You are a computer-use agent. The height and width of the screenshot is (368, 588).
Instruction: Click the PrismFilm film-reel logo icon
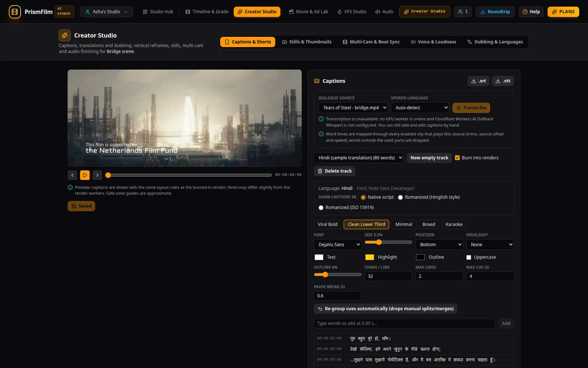tap(15, 12)
